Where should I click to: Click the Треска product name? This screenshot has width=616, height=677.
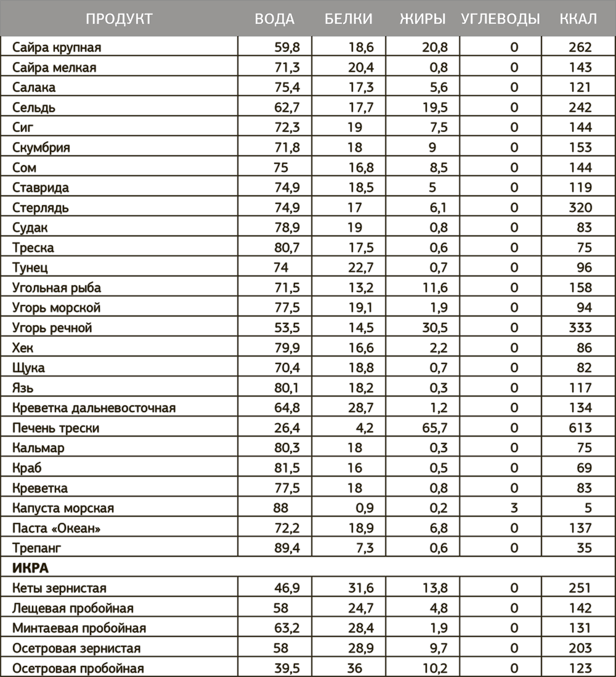tap(33, 248)
